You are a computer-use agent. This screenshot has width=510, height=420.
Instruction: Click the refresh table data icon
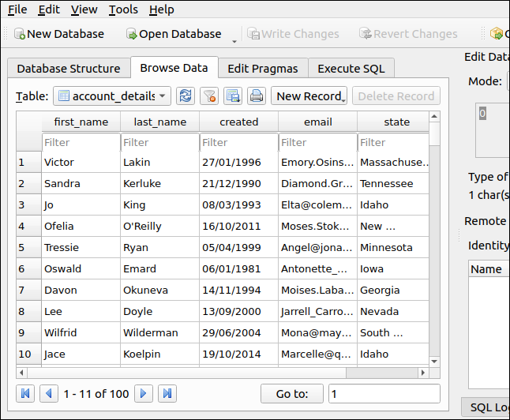[186, 96]
